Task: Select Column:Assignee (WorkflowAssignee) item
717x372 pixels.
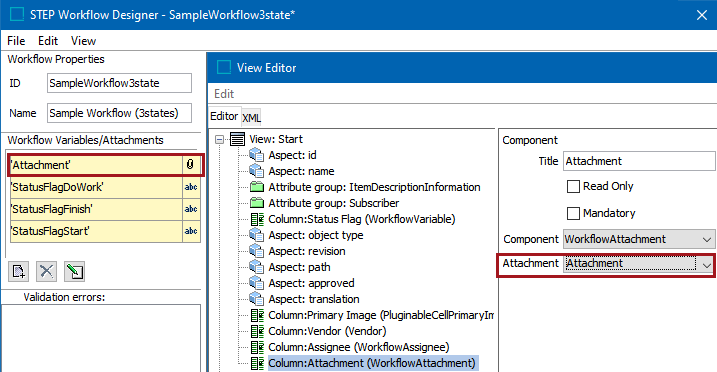Action: pyautogui.click(x=359, y=347)
